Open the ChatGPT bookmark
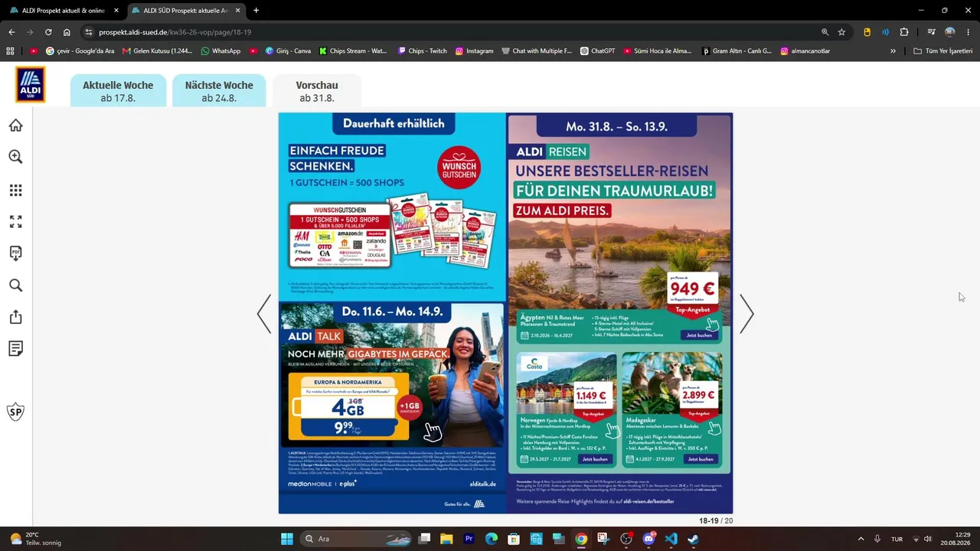This screenshot has width=980, height=551. click(x=597, y=51)
